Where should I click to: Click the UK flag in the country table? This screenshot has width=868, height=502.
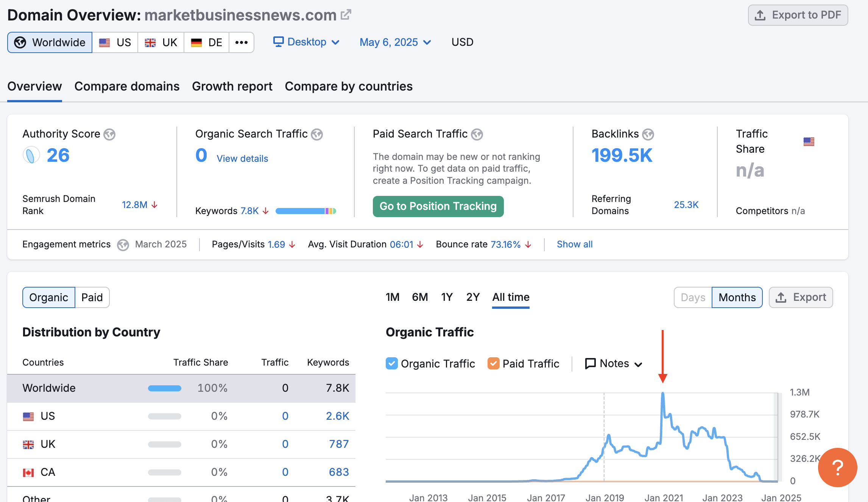click(x=28, y=444)
